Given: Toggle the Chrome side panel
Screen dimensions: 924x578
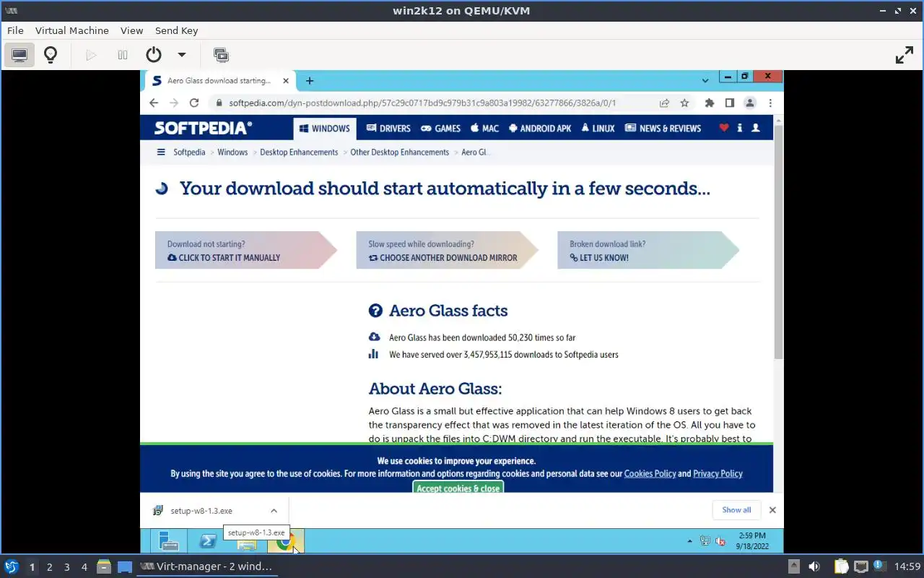Looking at the screenshot, I should coord(730,103).
